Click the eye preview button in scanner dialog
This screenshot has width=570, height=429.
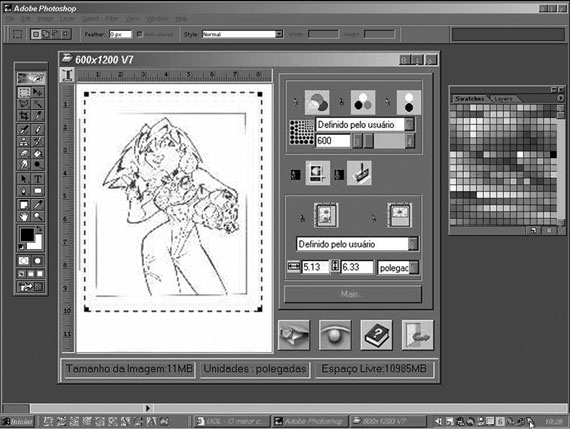pyautogui.click(x=335, y=335)
